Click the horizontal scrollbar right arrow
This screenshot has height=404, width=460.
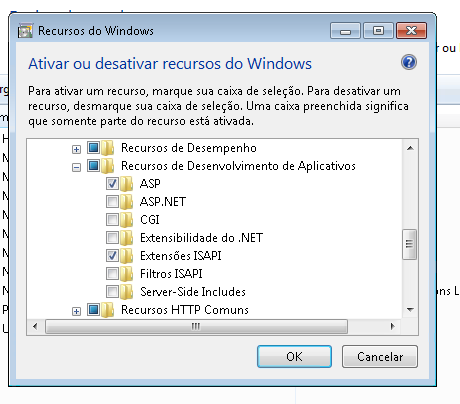point(393,326)
